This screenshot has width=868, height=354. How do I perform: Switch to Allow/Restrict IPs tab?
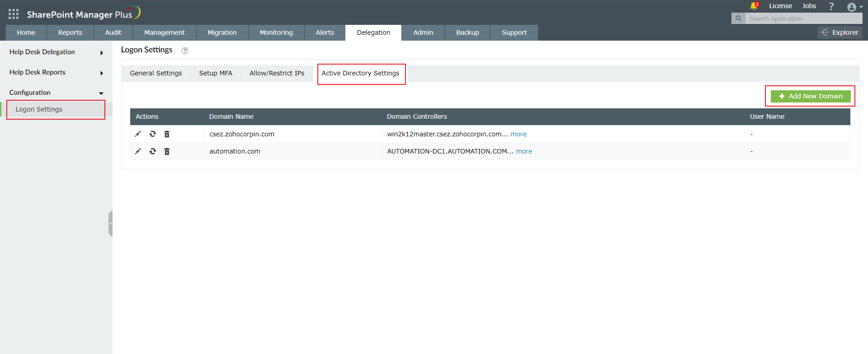277,73
